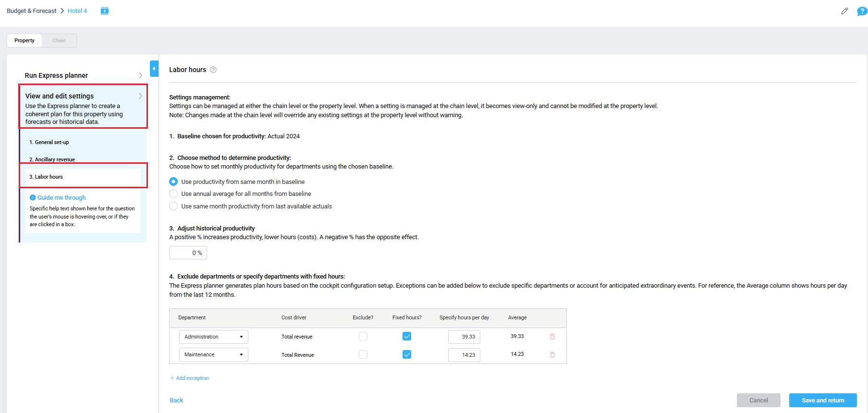868x413 pixels.
Task: Click the Total Revenue cell for Maintenance
Action: [298, 355]
